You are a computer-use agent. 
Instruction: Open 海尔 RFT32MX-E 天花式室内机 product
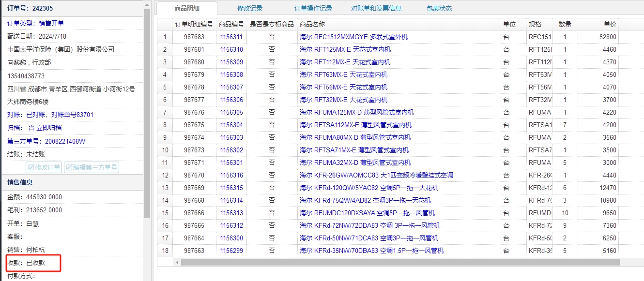[343, 100]
